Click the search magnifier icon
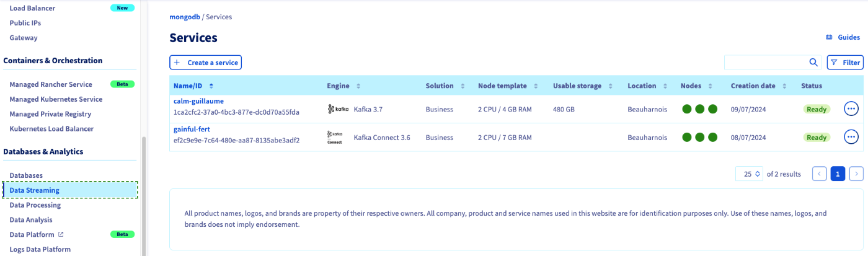This screenshot has height=256, width=868. (x=813, y=63)
